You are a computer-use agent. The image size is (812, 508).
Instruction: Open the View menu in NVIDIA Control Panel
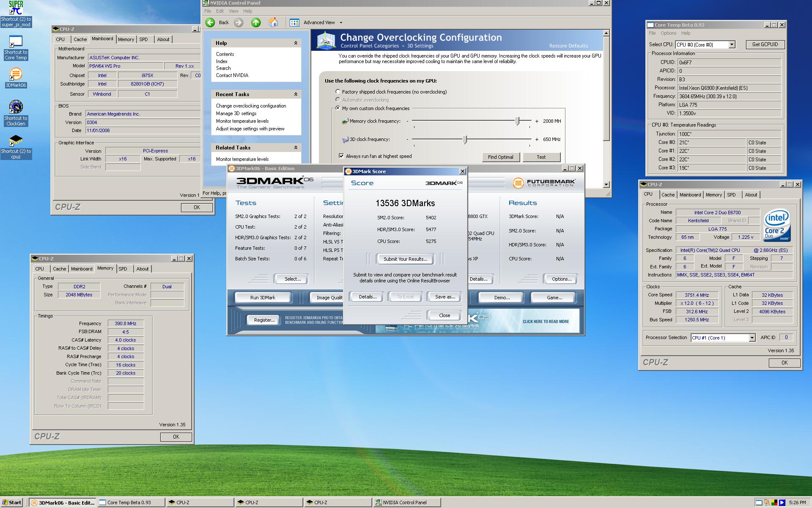pyautogui.click(x=233, y=11)
